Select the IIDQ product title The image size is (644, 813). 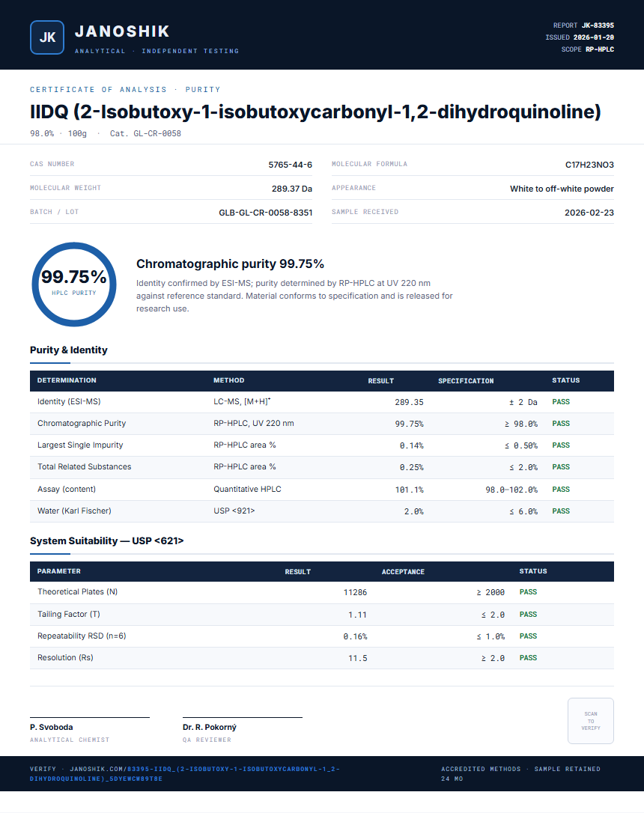click(x=315, y=112)
